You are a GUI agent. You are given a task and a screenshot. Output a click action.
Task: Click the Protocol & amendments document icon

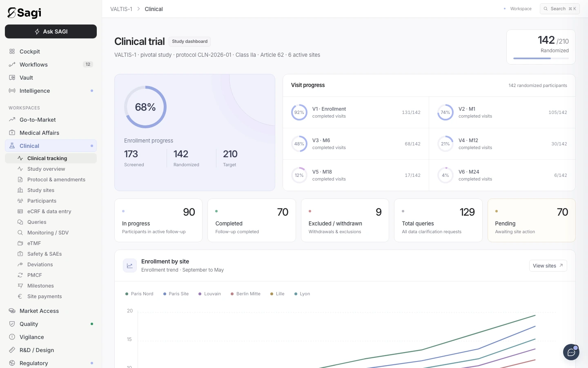click(20, 179)
